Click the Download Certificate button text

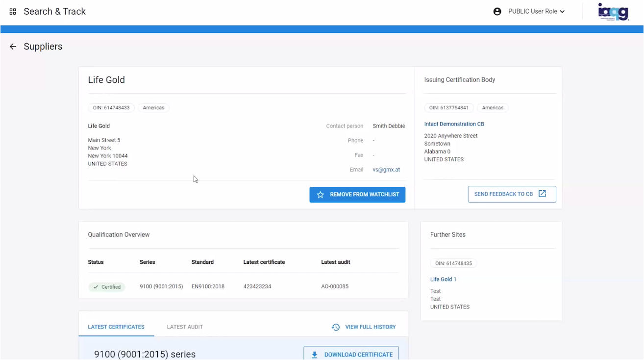pos(358,355)
